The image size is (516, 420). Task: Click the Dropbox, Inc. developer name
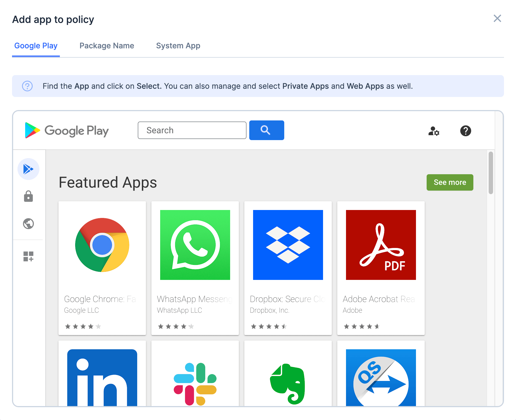pyautogui.click(x=269, y=310)
